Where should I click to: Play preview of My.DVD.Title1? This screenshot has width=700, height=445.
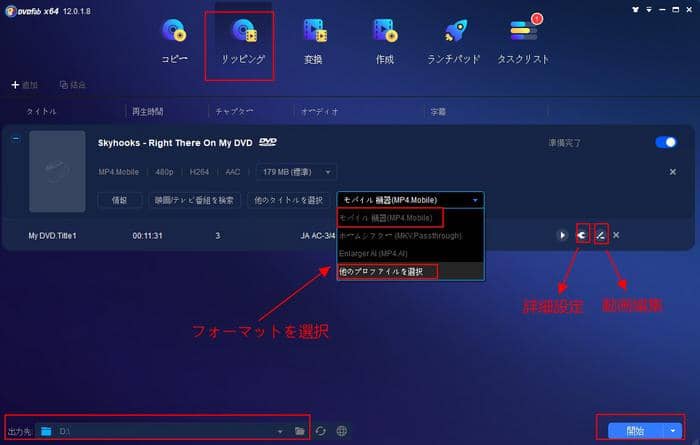click(x=562, y=235)
